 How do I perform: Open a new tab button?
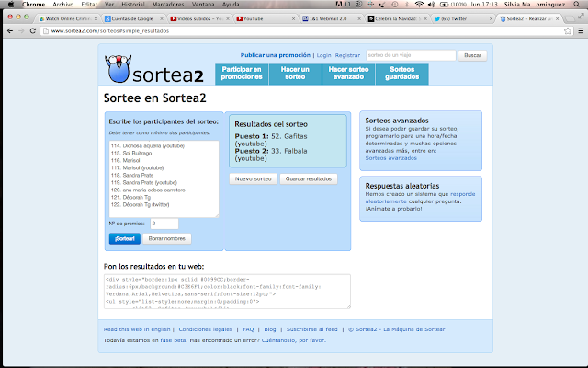[x=570, y=18]
